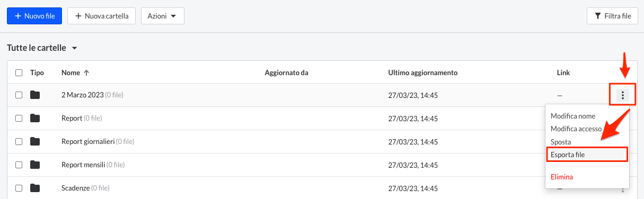Screen dimensions: 644x199
Task: Select the Scadenze folder checkbox
Action: coord(19,188)
